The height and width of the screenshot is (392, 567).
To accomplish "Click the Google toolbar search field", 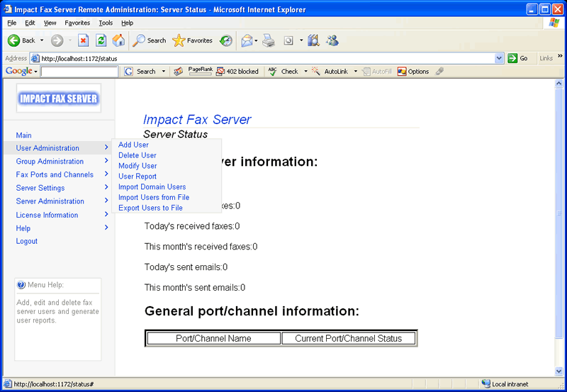I will [x=79, y=72].
